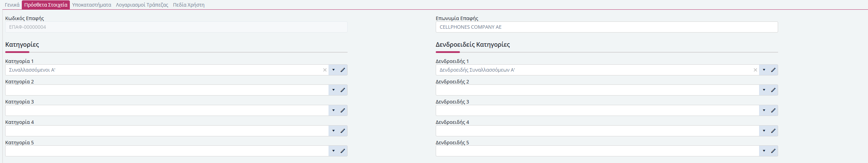The height and width of the screenshot is (163, 868).
Task: Open the Κατηγορία 1 dropdown arrow
Action: coord(333,70)
